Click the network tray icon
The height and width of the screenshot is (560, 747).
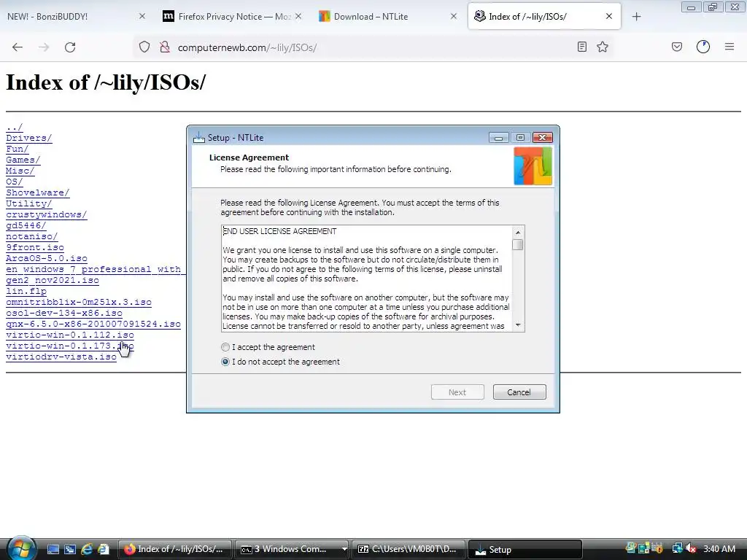coord(678,549)
